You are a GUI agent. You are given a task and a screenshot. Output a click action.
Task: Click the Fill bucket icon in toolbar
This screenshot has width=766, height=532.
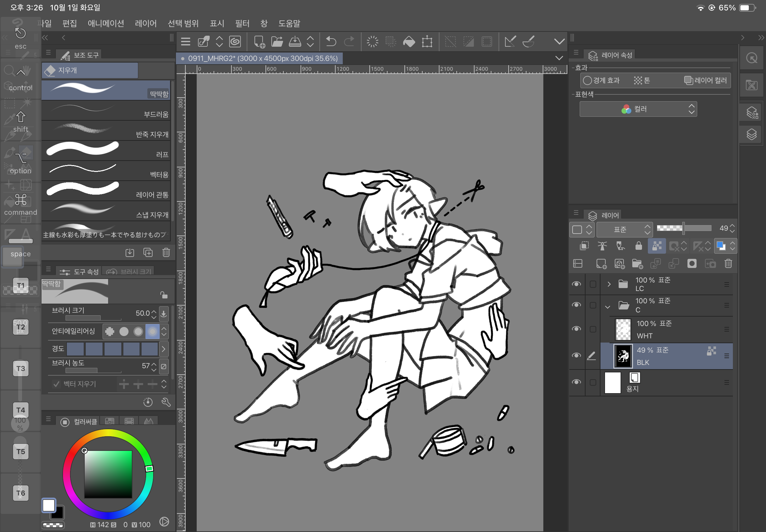click(409, 42)
